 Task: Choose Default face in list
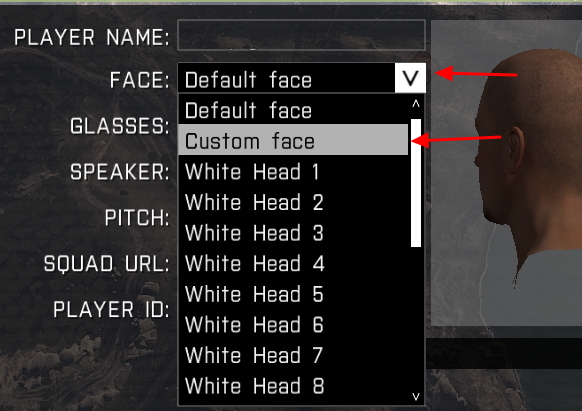pos(293,110)
